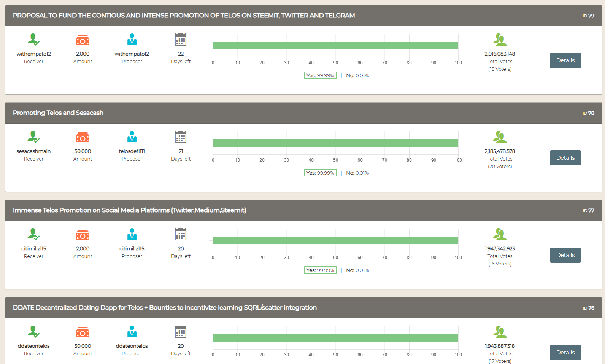Click green vote bar in proposal ID 77
This screenshot has width=605, height=364.
(335, 240)
